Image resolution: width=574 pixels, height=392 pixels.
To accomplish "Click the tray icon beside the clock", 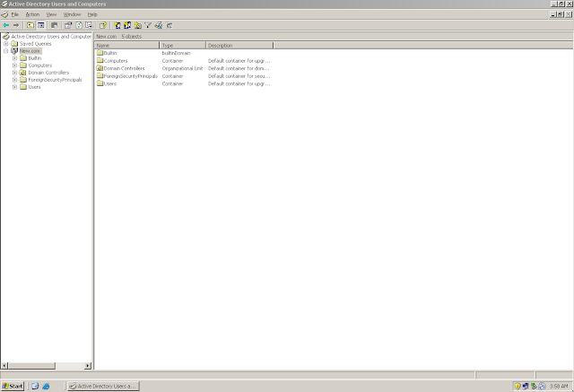I will [x=542, y=386].
